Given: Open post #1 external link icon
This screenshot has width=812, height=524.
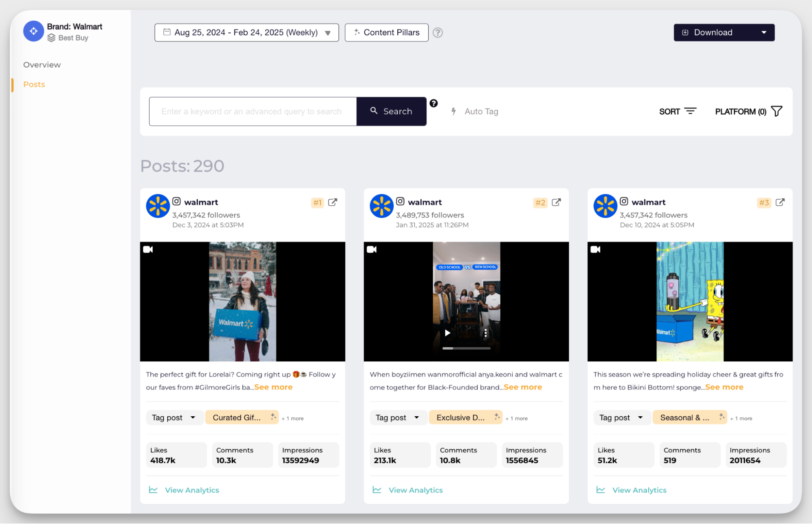Looking at the screenshot, I should click(x=333, y=202).
